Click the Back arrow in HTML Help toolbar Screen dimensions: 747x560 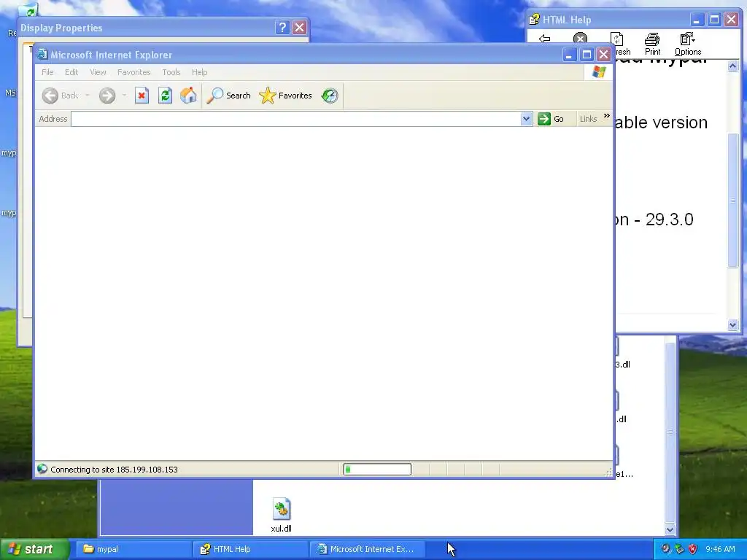(x=544, y=38)
